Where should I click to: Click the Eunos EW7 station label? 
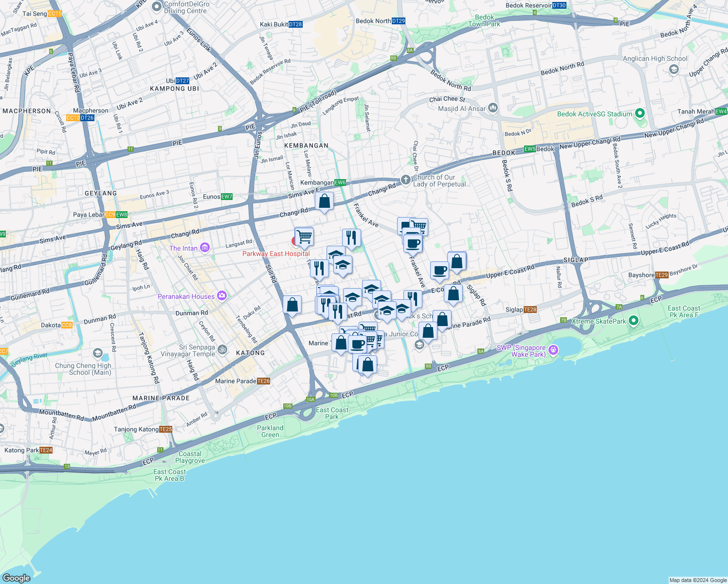218,197
